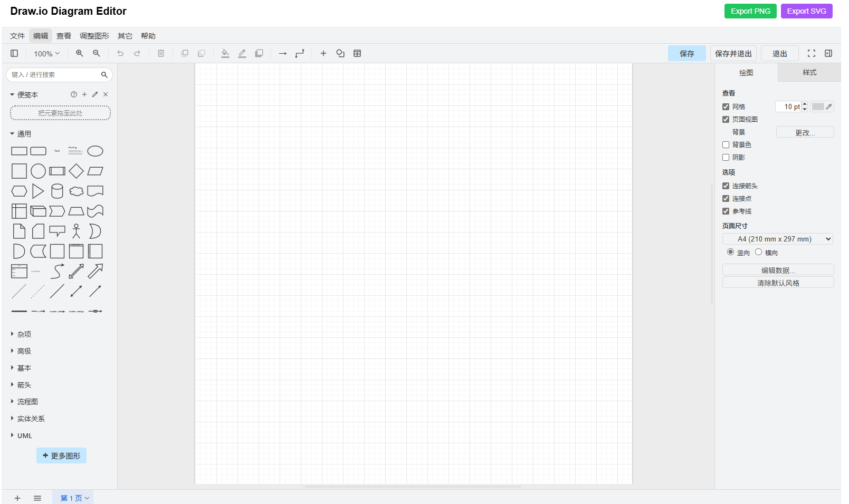Select the actor shape in the palette
849x504 pixels.
76,231
